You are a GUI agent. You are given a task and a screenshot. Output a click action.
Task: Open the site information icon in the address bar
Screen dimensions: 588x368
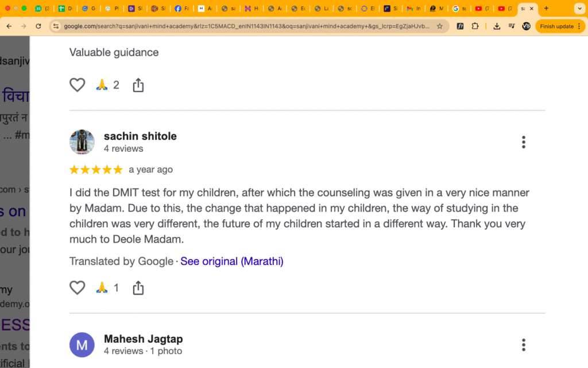coord(55,26)
